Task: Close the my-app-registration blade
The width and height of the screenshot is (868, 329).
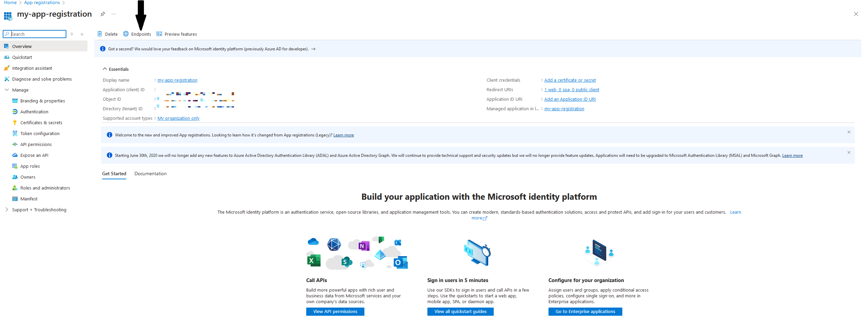Action: click(856, 14)
